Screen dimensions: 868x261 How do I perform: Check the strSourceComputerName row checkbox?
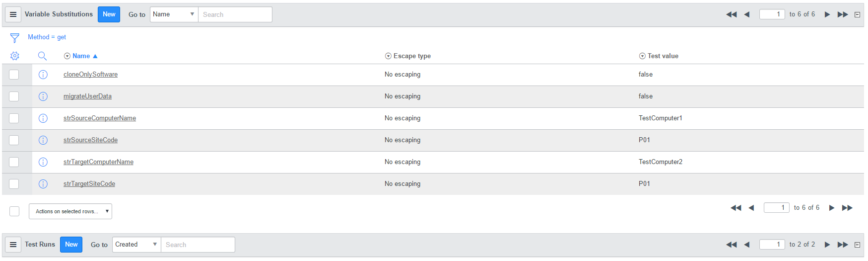14,118
